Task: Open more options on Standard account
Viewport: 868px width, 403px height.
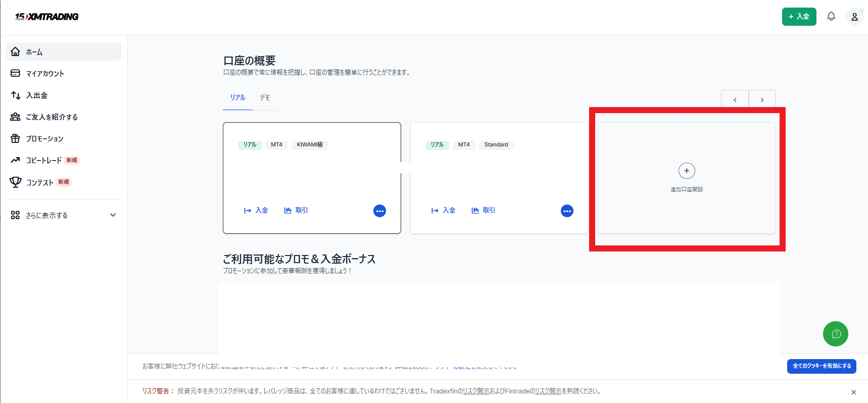Action: point(567,211)
